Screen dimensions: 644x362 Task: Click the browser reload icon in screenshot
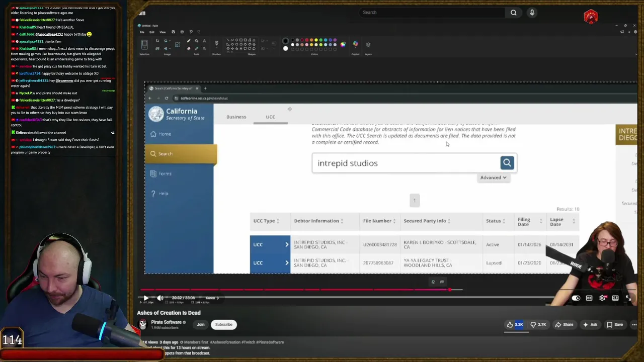point(166,98)
